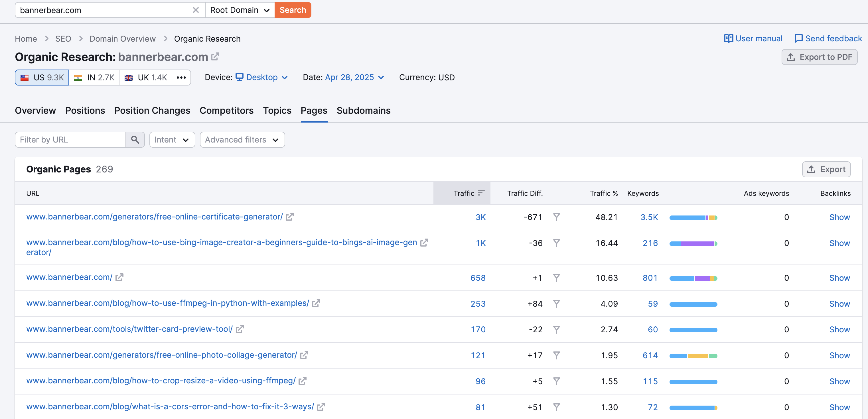Viewport: 868px width, 419px height.
Task: Click the keyword distribution bar for homepage
Action: point(693,278)
